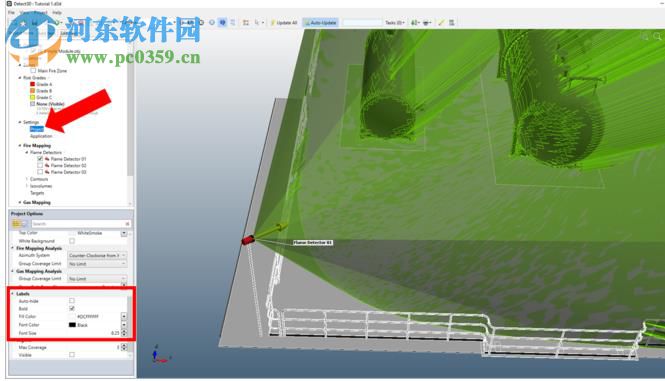The image size is (665, 381).
Task: Open the Top Color dropdown
Action: (x=124, y=233)
